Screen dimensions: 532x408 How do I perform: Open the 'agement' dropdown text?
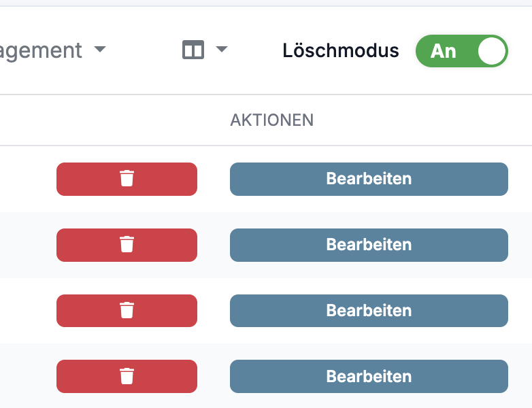pos(41,51)
